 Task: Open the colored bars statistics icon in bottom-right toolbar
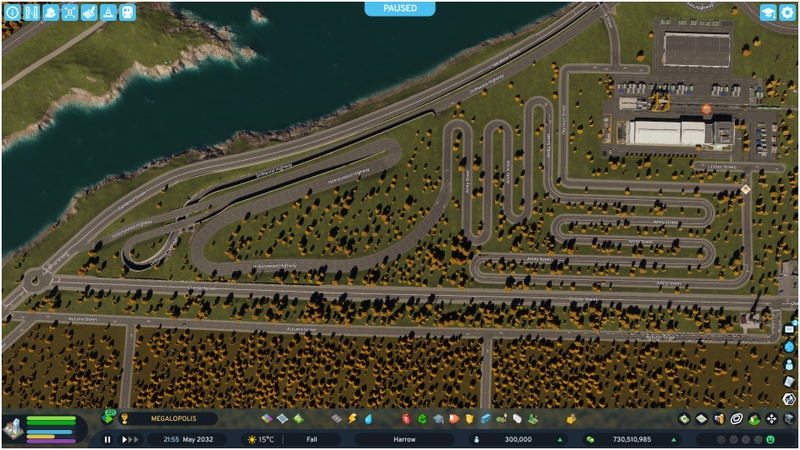(719, 419)
